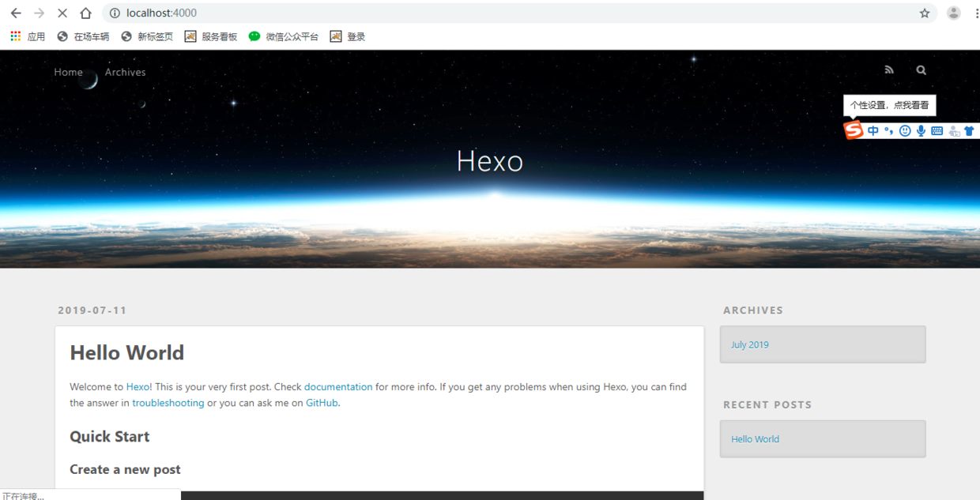Open Hello World under Recent Posts
The width and height of the screenshot is (980, 500).
pyautogui.click(x=755, y=439)
